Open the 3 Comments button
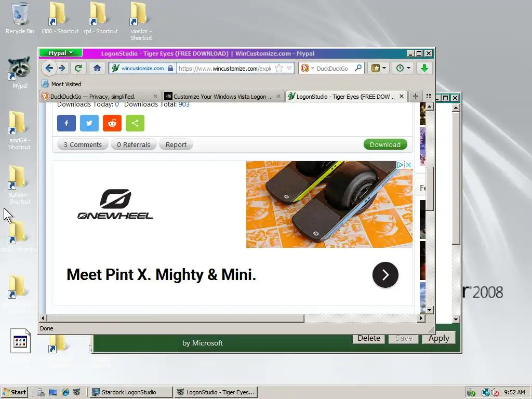Image resolution: width=532 pixels, height=399 pixels. click(x=83, y=144)
